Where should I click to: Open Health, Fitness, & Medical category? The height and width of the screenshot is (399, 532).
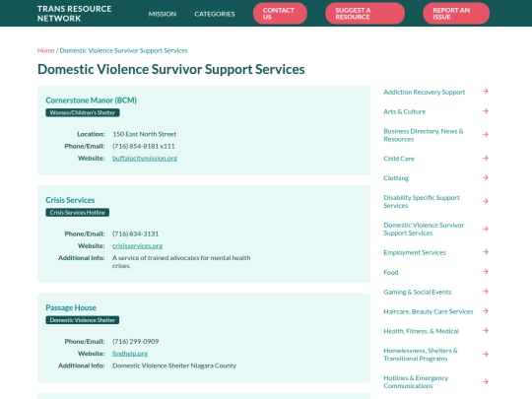point(421,331)
